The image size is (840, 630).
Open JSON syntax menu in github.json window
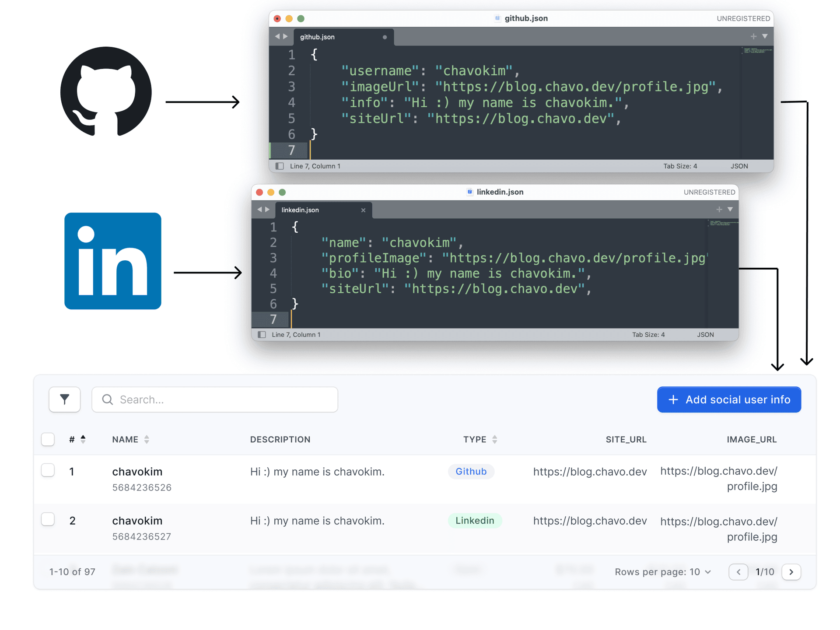pyautogui.click(x=739, y=166)
